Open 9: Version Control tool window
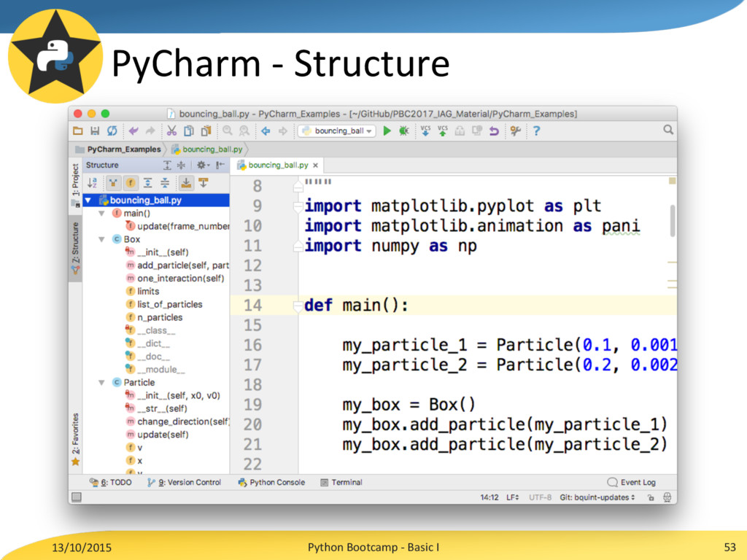This screenshot has width=747, height=560. (x=184, y=483)
